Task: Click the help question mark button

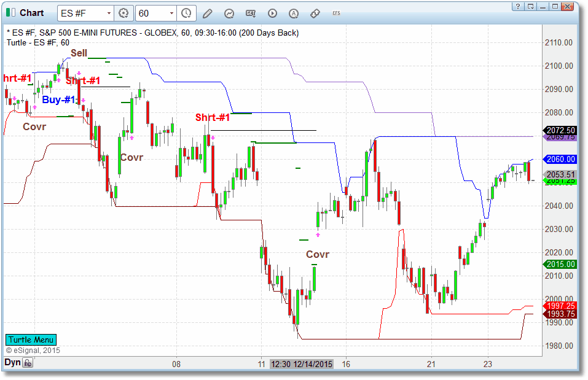Action: click(518, 6)
